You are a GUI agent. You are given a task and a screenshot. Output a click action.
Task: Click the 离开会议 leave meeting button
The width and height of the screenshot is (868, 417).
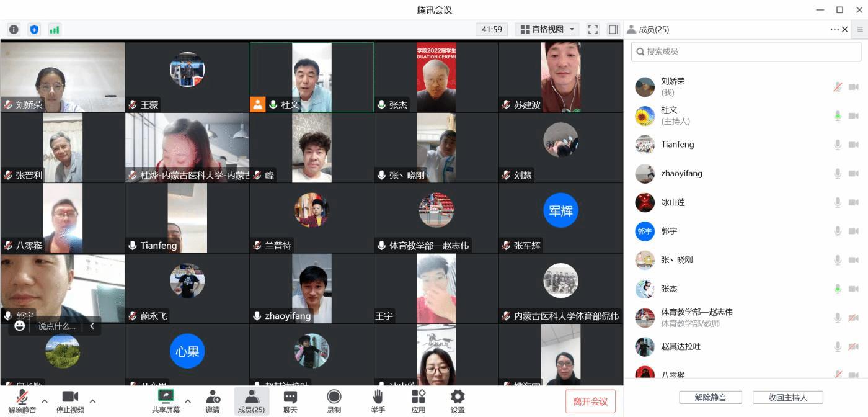(x=590, y=401)
